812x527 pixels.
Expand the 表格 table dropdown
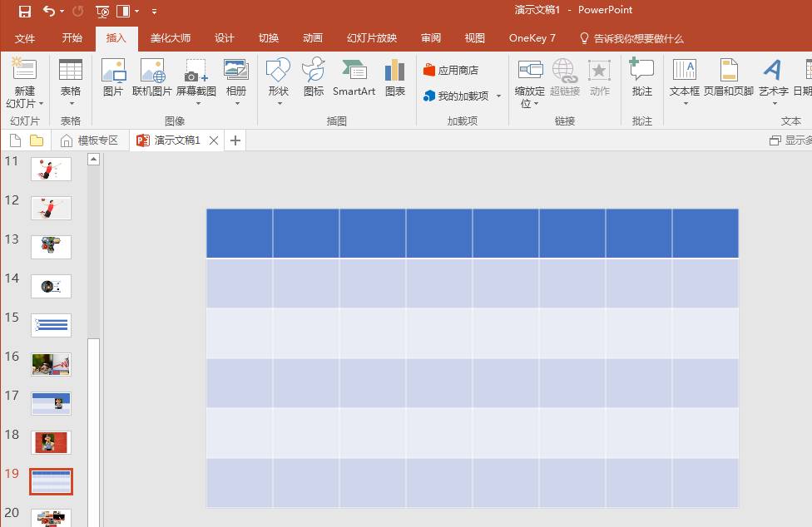(x=71, y=103)
